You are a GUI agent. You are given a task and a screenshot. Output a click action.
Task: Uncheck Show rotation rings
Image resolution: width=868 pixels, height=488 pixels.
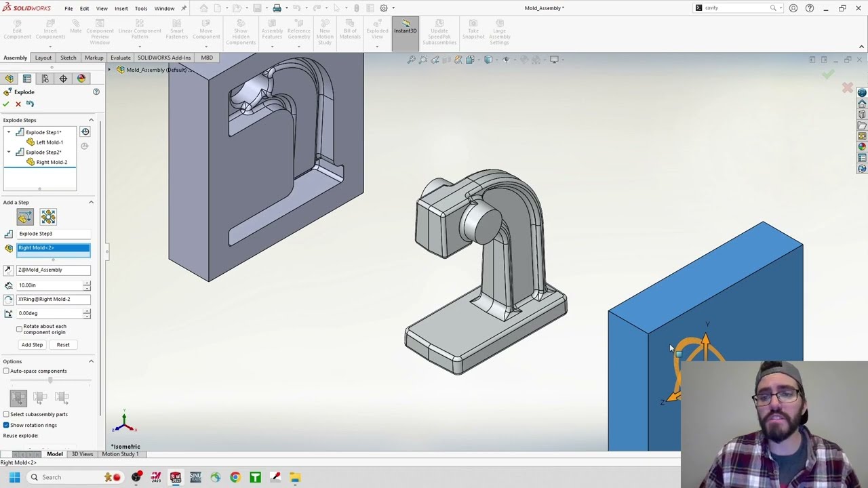(6, 425)
